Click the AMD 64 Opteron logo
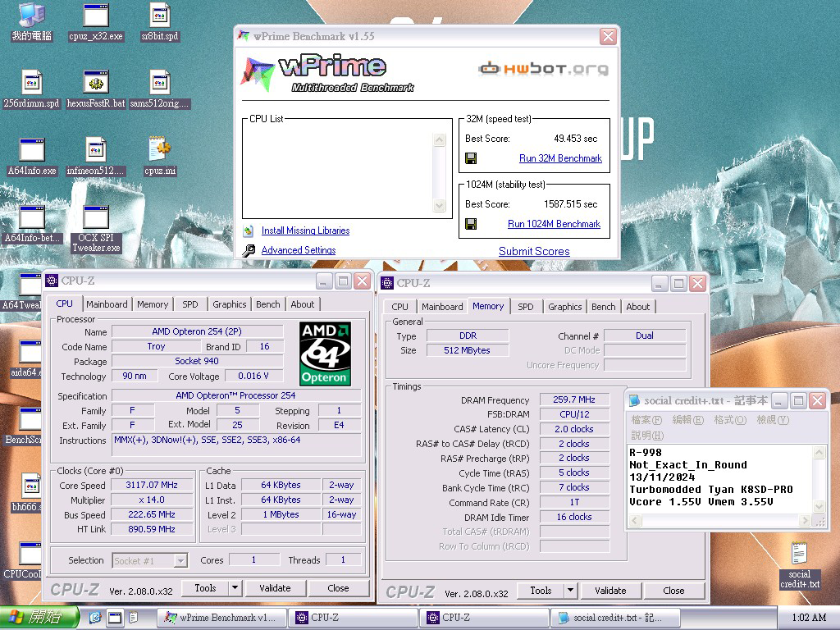840x630 pixels. tap(325, 354)
